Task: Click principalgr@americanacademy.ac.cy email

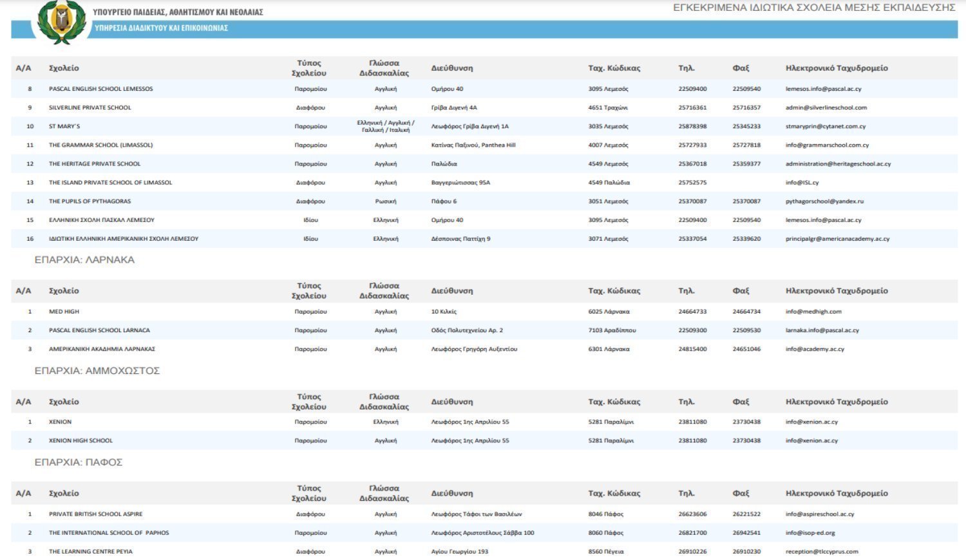Action: (x=838, y=238)
